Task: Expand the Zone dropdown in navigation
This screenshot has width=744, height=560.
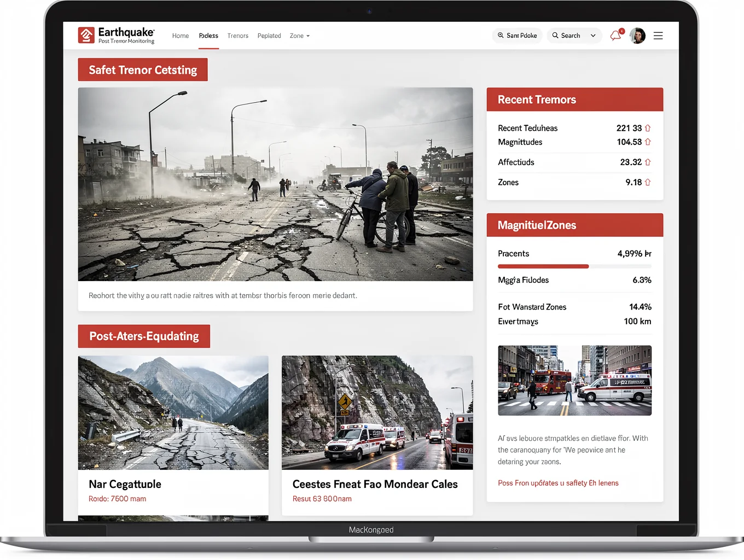Action: [300, 36]
